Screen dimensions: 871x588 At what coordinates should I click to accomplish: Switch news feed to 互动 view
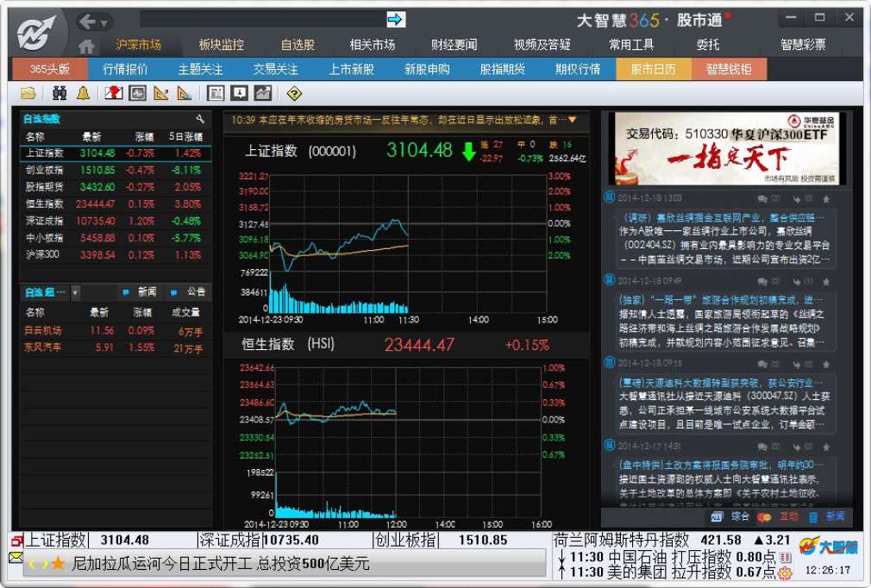coord(779,517)
